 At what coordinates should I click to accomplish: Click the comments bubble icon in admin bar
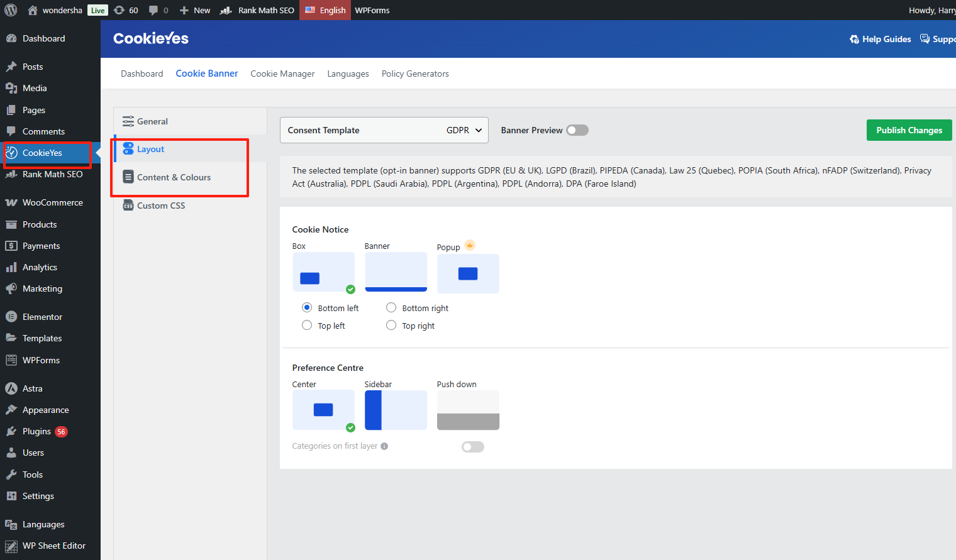[153, 10]
